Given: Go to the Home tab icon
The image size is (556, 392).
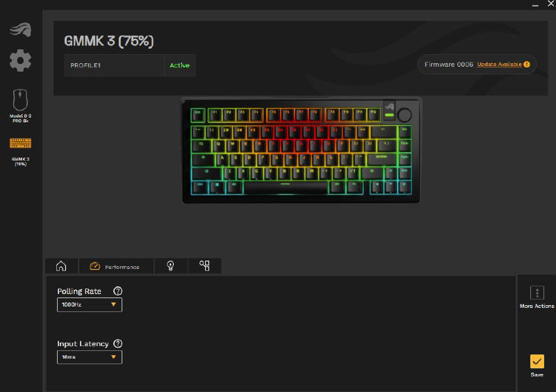Looking at the screenshot, I should coord(61,266).
